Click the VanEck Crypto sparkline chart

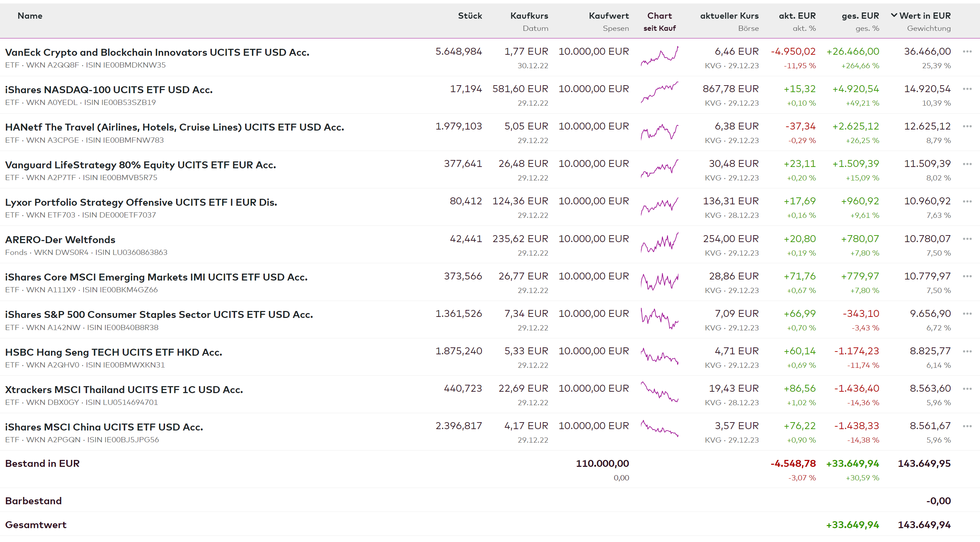[x=659, y=56]
